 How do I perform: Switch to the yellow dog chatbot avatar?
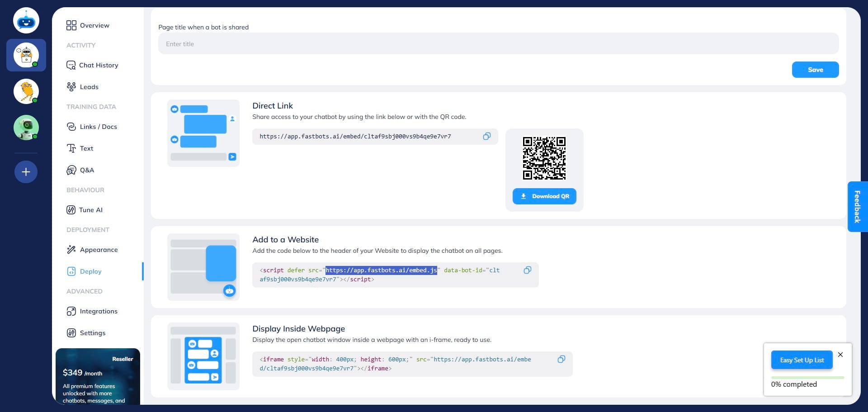tap(26, 91)
